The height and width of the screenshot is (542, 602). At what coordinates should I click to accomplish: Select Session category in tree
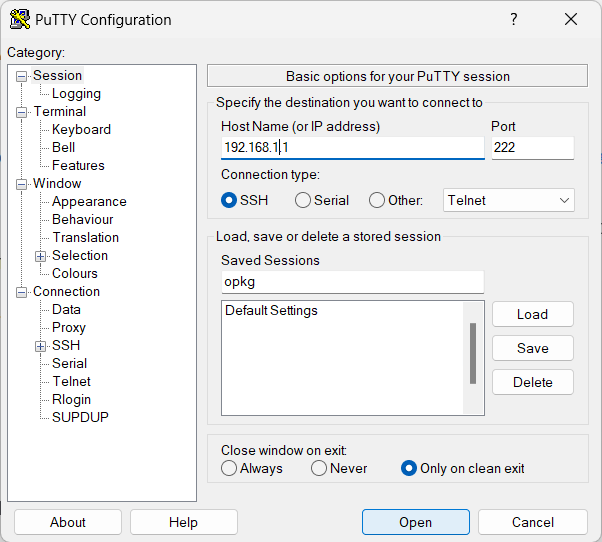pos(58,76)
